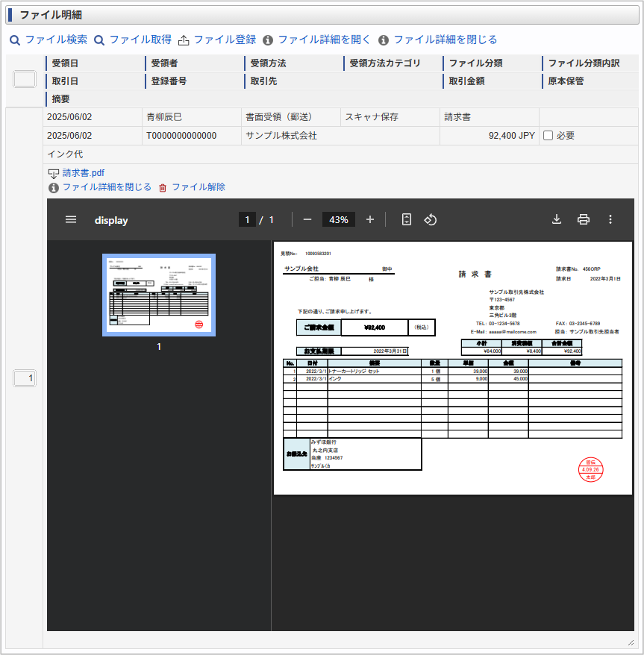Toggle the header select-all checkbox

[x=25, y=80]
